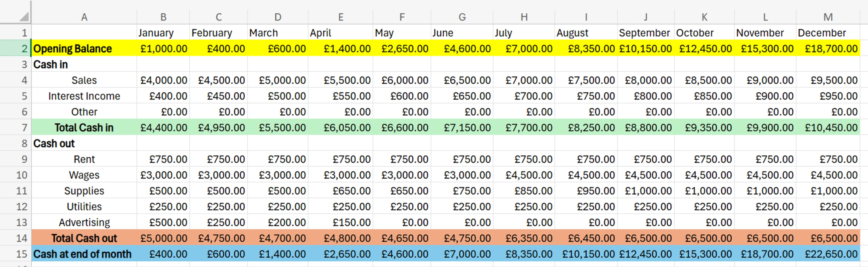The height and width of the screenshot is (267, 868).
Task: Select the Wages label cell
Action: click(x=84, y=175)
